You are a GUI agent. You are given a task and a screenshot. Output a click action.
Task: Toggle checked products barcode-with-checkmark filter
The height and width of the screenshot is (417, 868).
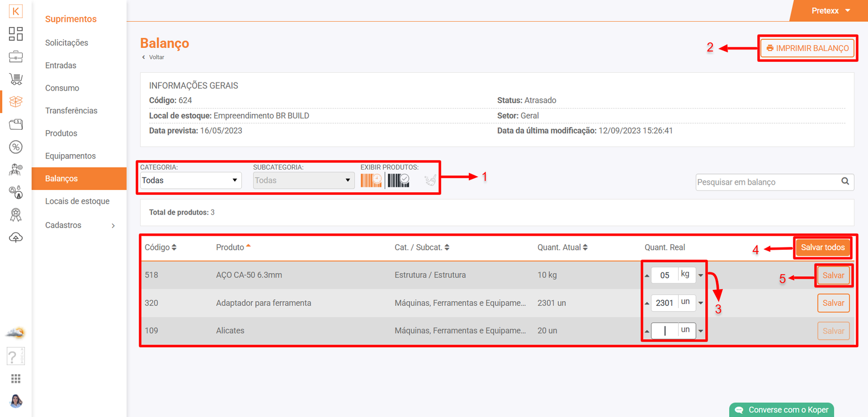(x=398, y=180)
